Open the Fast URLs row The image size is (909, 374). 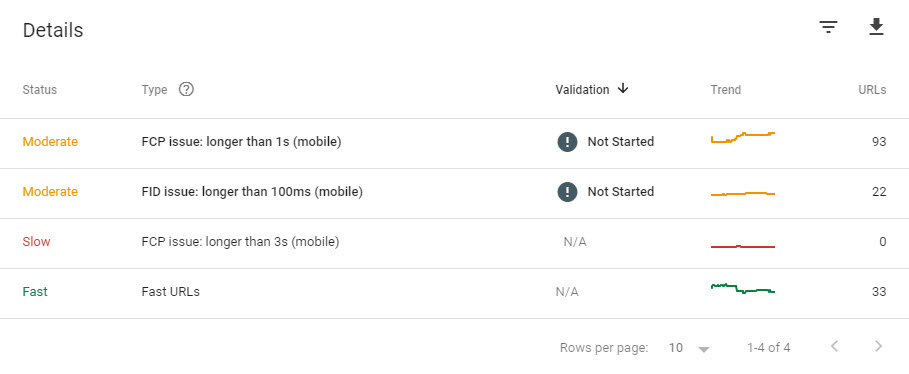pyautogui.click(x=454, y=293)
